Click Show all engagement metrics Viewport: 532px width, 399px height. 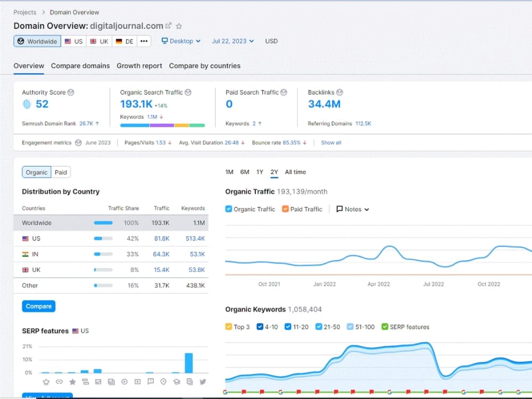(331, 143)
